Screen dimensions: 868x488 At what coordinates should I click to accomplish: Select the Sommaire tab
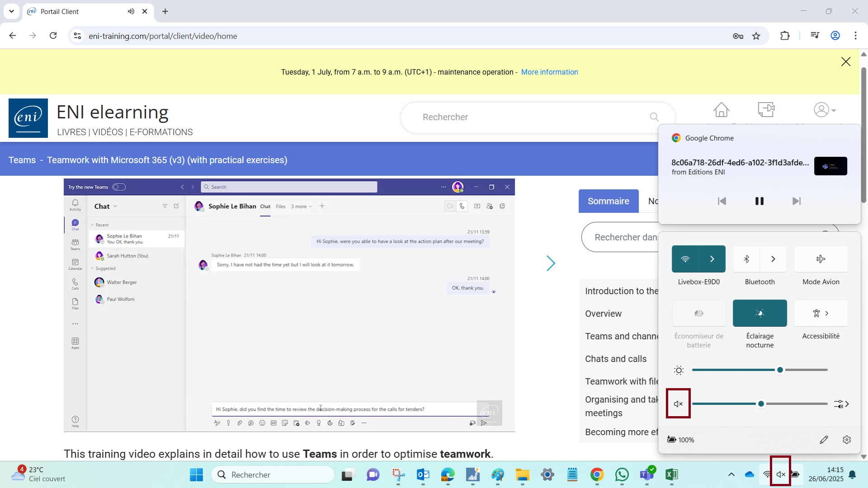[608, 201]
